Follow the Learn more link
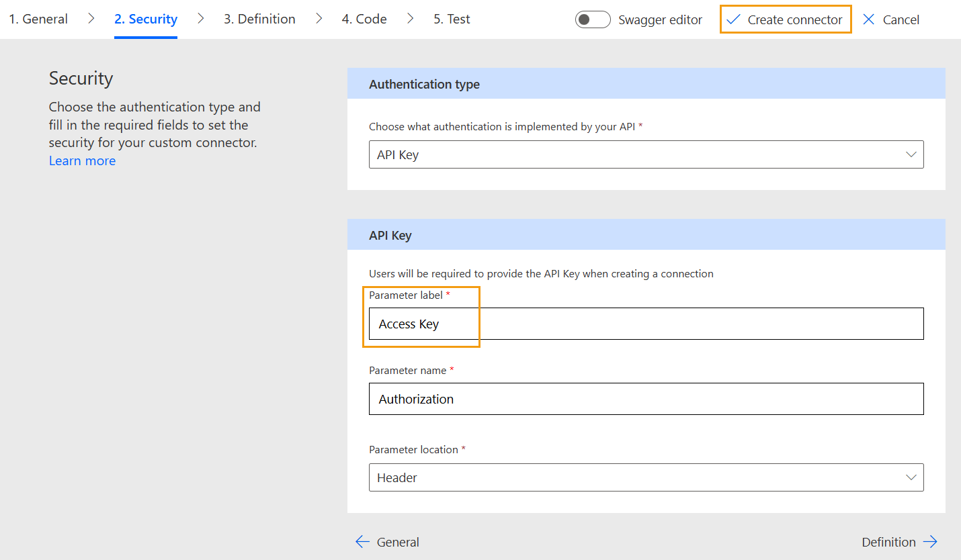Screen dimensions: 961x560 82,160
